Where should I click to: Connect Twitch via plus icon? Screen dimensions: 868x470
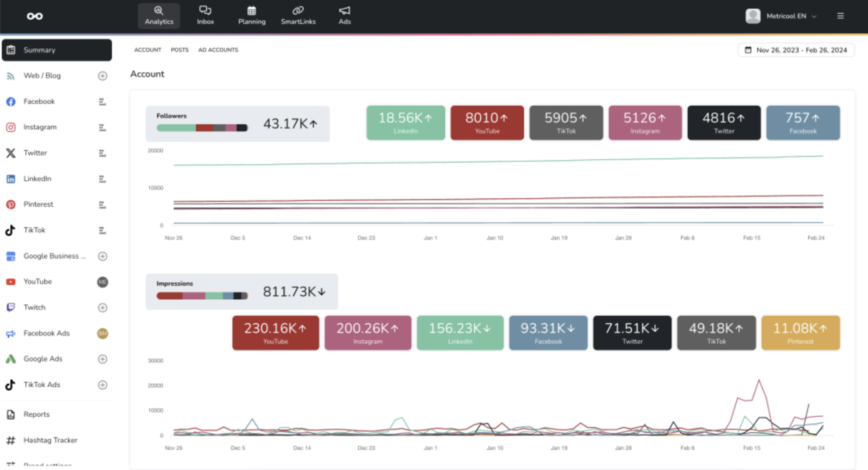(x=102, y=308)
